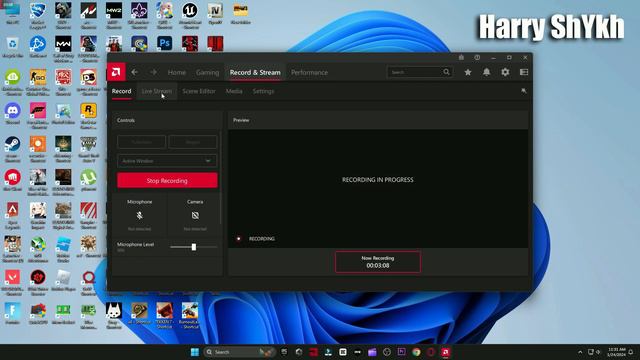The height and width of the screenshot is (360, 640).
Task: Open the Windows Start menu
Action: click(x=195, y=352)
